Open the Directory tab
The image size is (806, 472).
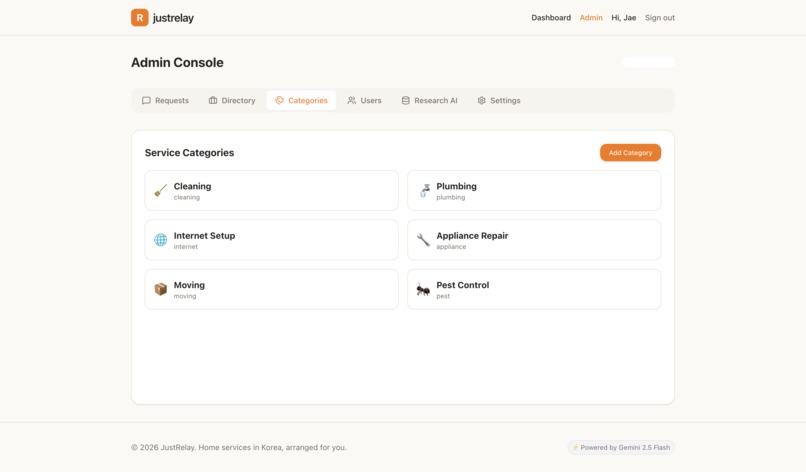pyautogui.click(x=232, y=100)
